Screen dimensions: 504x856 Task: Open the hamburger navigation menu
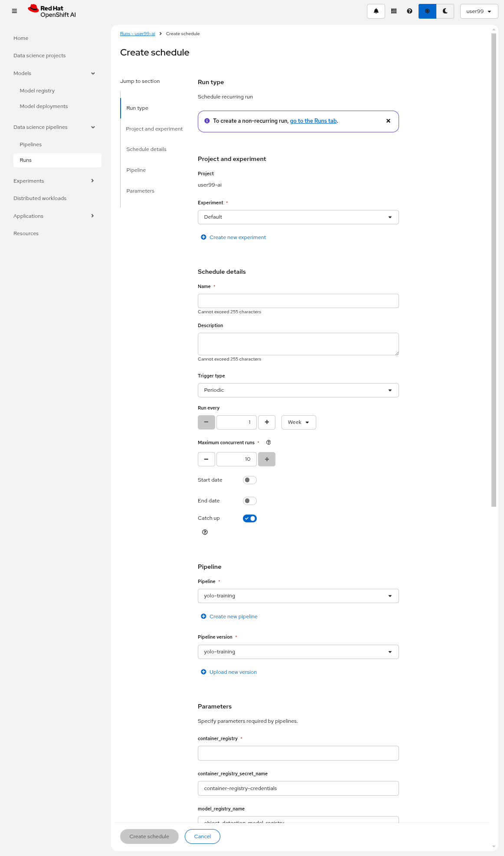[x=14, y=11]
